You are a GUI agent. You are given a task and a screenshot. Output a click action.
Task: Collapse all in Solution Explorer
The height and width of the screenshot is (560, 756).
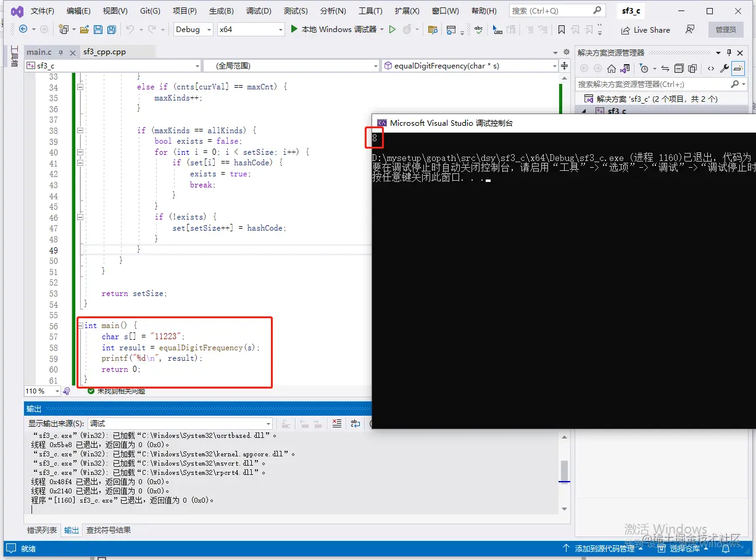coord(679,68)
